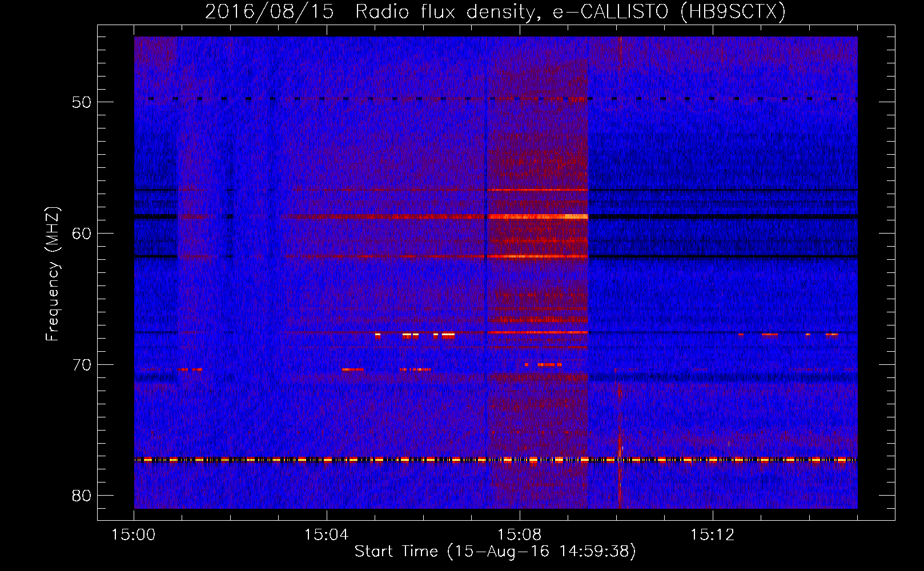Viewport: 924px width, 571px height.
Task: Click the 15:12 time tick label
Action: [712, 535]
